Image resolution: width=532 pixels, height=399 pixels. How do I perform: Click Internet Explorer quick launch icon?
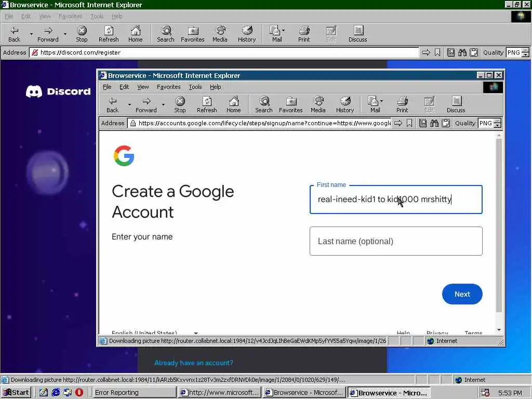pyautogui.click(x=56, y=393)
